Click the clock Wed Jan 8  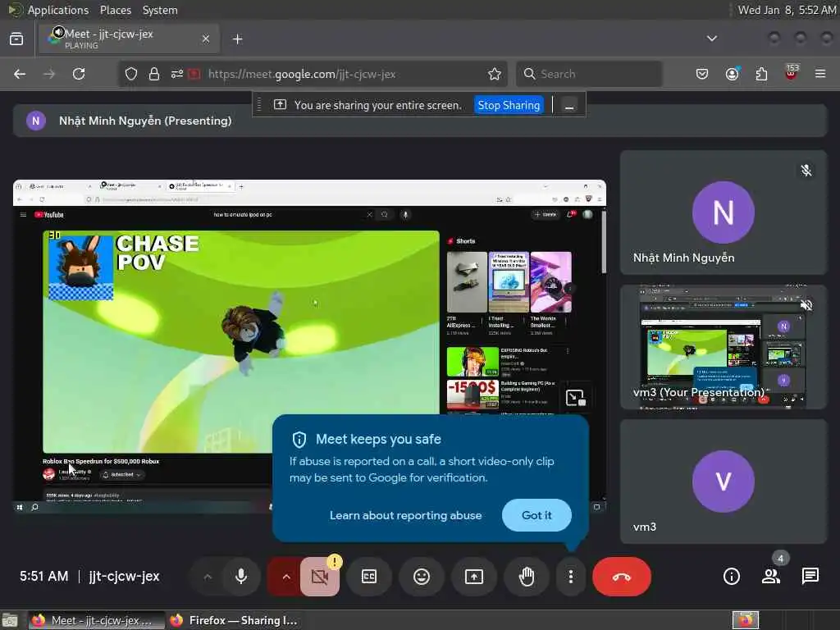coord(787,10)
